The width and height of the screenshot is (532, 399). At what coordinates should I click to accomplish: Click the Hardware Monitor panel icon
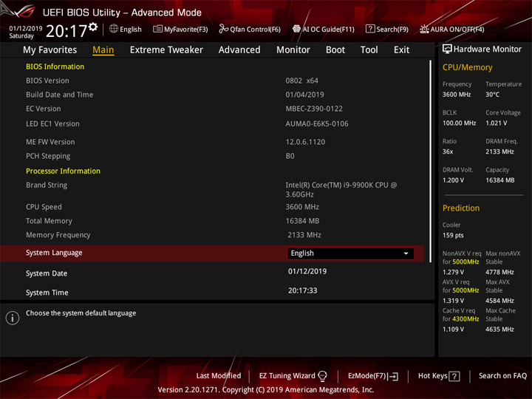point(447,50)
